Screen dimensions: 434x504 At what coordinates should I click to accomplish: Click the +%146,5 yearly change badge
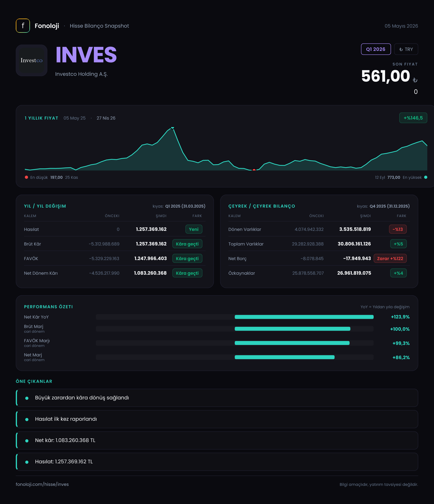pyautogui.click(x=413, y=118)
